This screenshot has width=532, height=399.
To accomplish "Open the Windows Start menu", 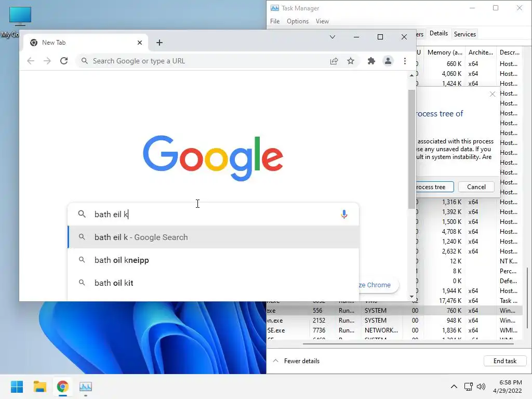I will click(17, 387).
